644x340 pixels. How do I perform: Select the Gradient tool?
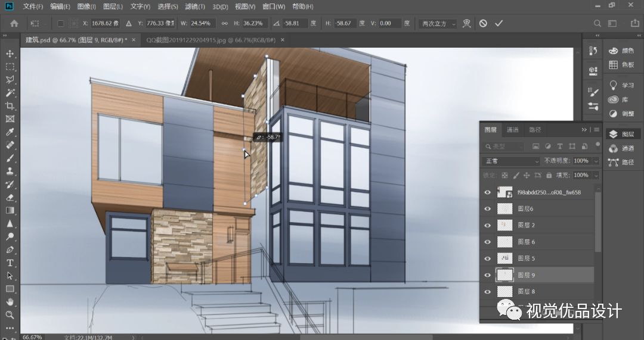(x=10, y=210)
